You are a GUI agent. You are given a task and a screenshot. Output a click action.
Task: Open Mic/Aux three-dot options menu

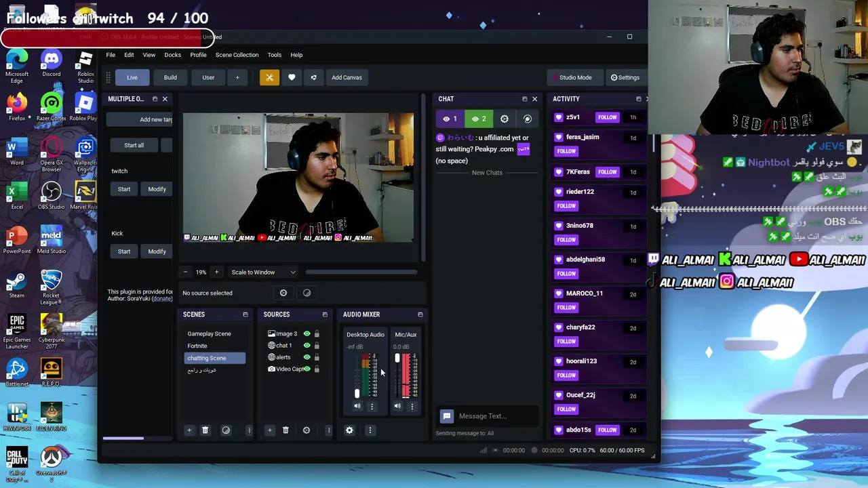click(x=412, y=407)
